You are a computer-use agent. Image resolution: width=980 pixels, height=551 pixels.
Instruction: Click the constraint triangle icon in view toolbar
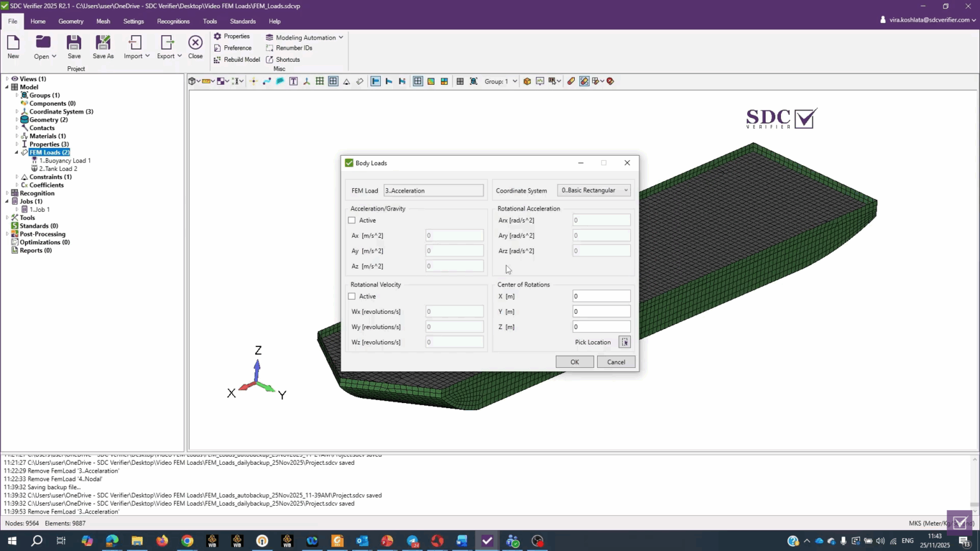click(346, 81)
